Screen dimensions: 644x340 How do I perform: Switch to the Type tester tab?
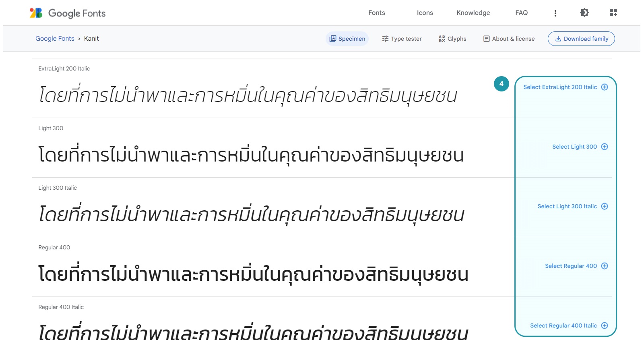(402, 39)
